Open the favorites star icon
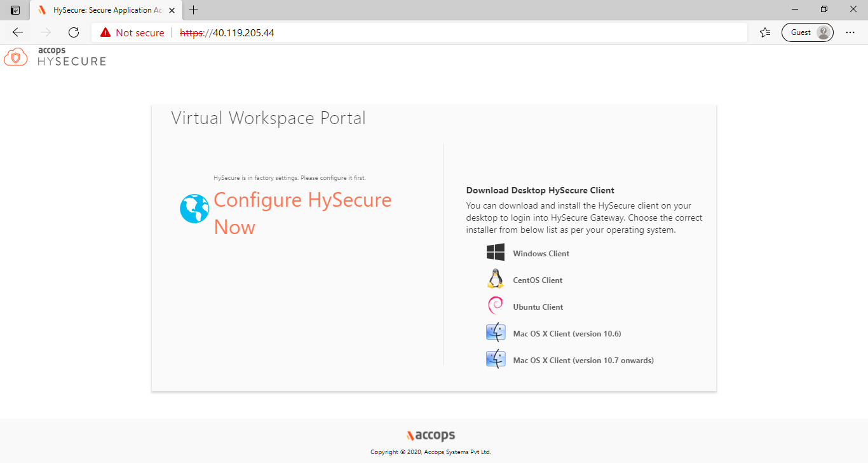Screen dimensions: 868x463 pos(765,32)
